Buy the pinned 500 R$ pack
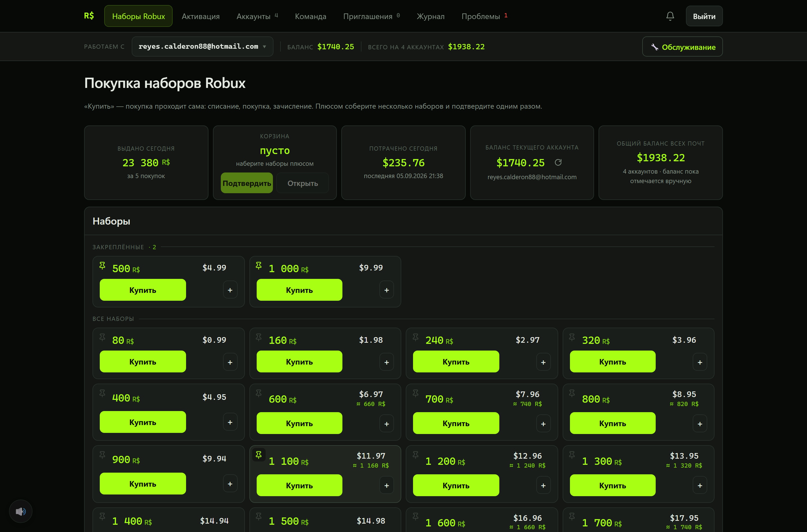 click(x=143, y=290)
